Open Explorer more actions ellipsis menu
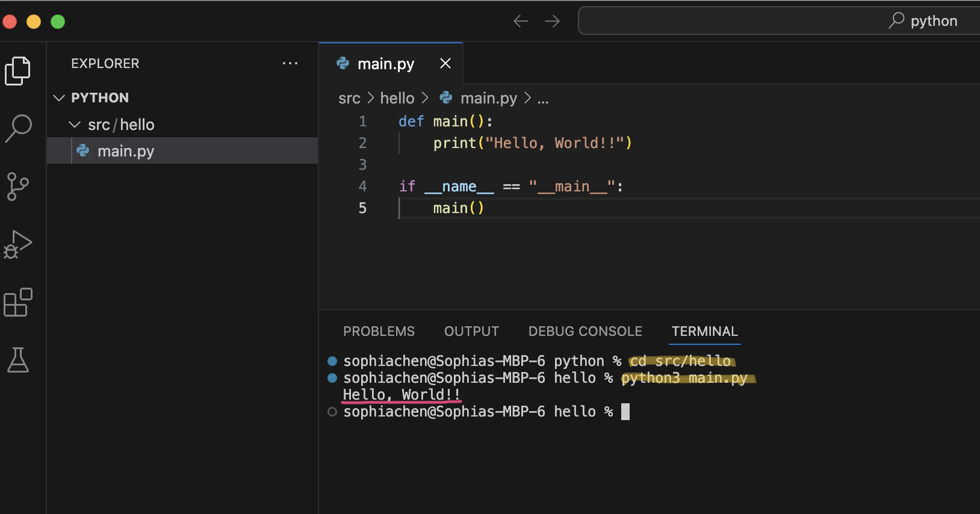980x514 pixels. coord(290,63)
